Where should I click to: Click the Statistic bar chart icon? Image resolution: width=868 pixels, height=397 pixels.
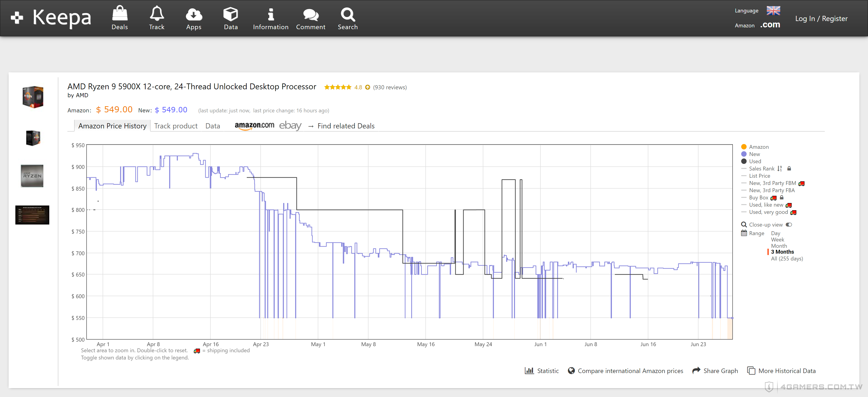click(529, 370)
